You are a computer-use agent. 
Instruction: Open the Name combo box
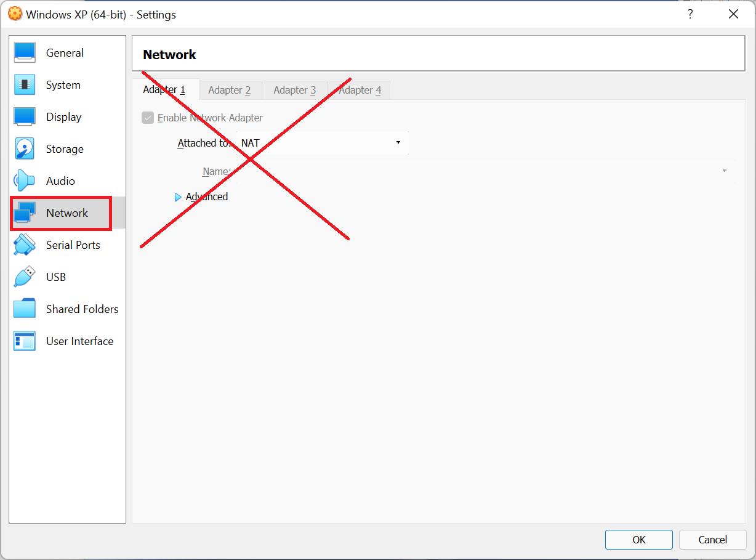(486, 171)
